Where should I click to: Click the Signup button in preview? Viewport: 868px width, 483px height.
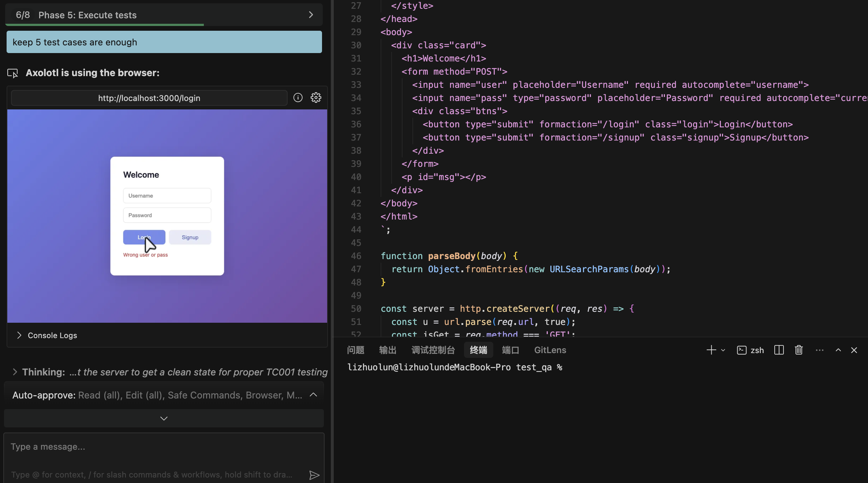click(x=190, y=237)
